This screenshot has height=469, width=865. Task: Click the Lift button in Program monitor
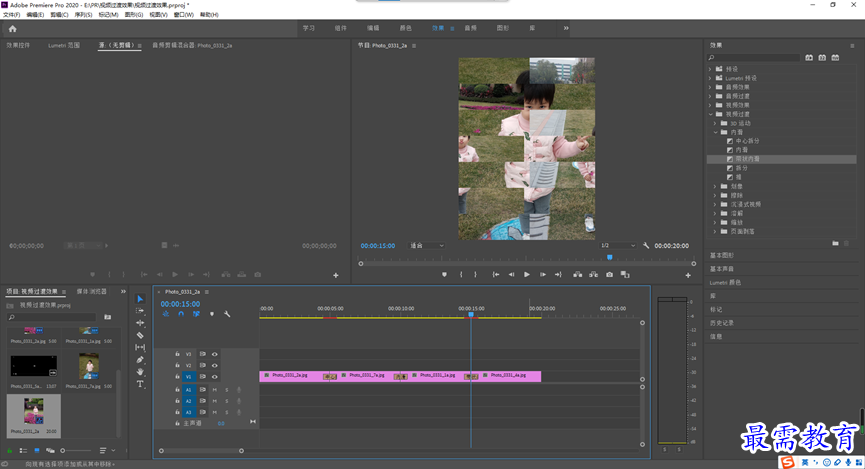(x=578, y=274)
